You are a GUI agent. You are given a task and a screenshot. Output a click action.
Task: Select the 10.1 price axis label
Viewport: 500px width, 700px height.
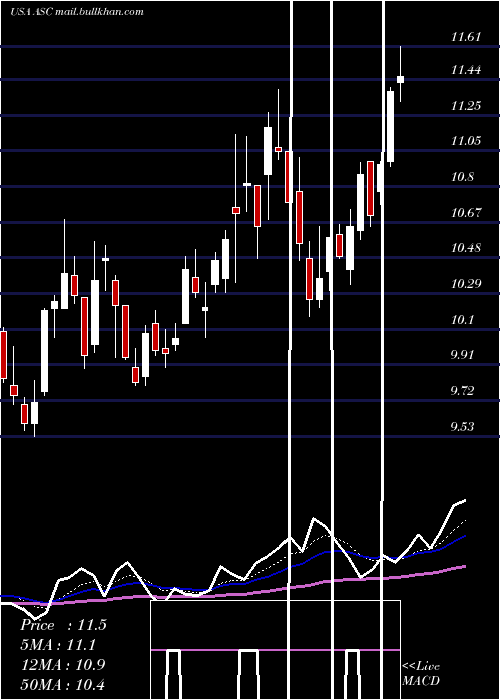click(x=462, y=320)
